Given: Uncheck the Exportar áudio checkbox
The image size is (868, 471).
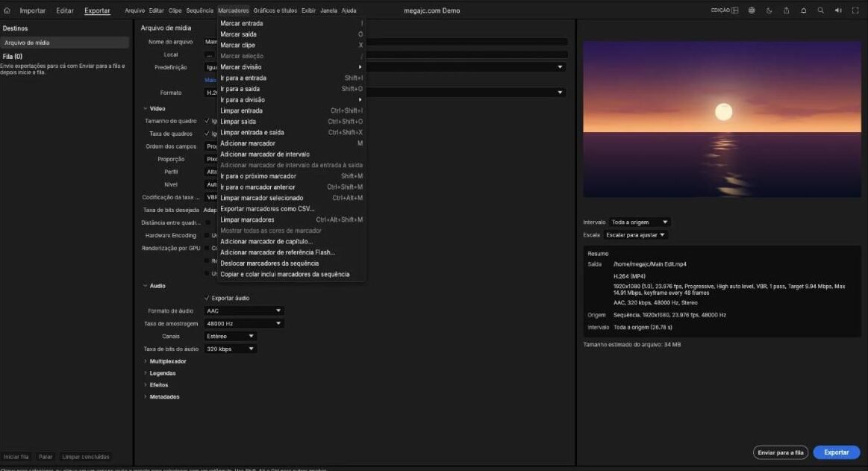Looking at the screenshot, I should pos(207,298).
